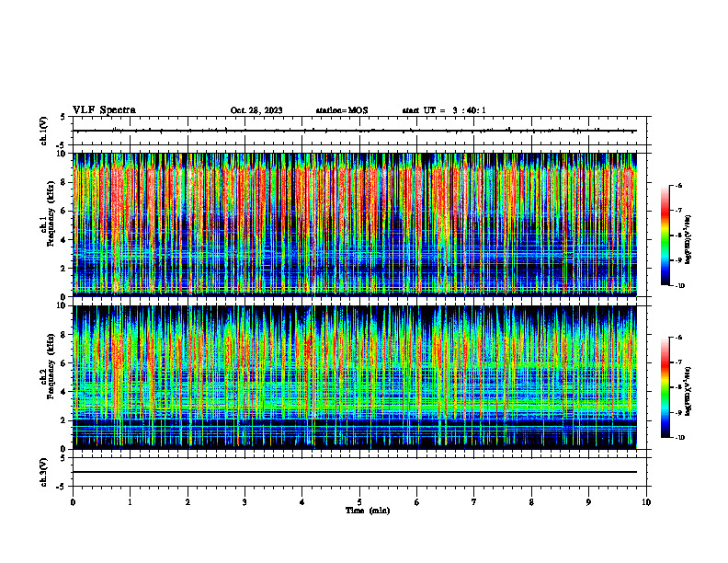Click the 5 tick on ch.1(V) axis
This screenshot has height=563, width=728.
pyautogui.click(x=63, y=117)
